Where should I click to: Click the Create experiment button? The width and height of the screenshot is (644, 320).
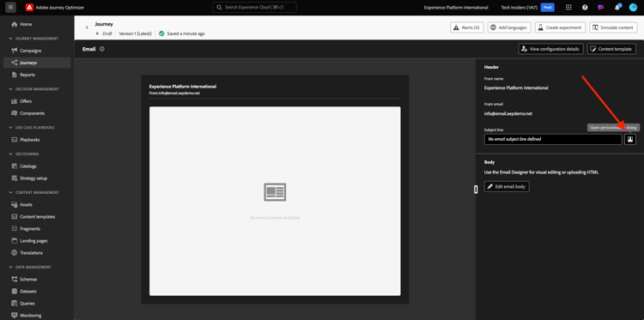click(x=560, y=27)
